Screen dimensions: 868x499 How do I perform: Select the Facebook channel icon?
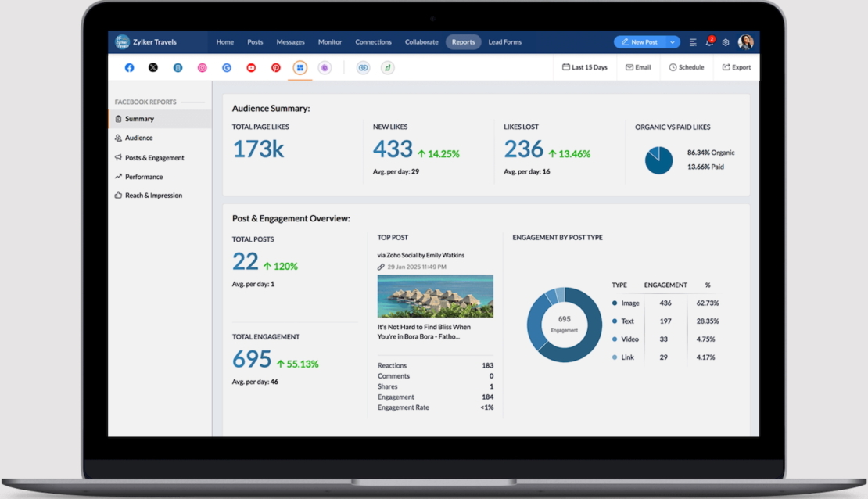point(129,67)
